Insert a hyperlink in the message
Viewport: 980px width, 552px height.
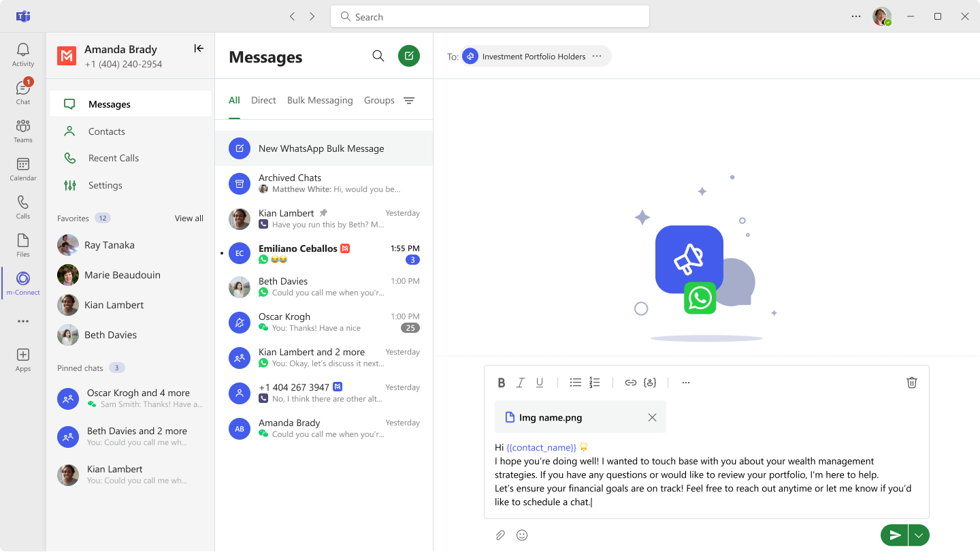[x=631, y=383]
